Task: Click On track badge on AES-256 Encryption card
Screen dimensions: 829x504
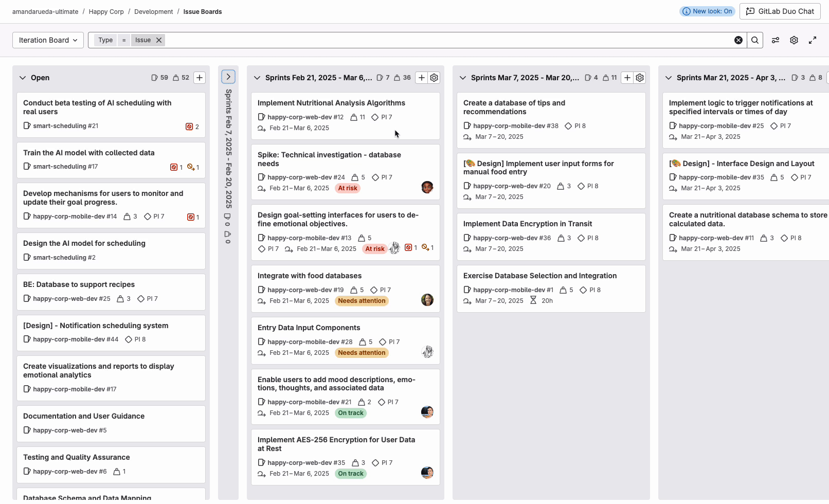Action: [x=351, y=474]
